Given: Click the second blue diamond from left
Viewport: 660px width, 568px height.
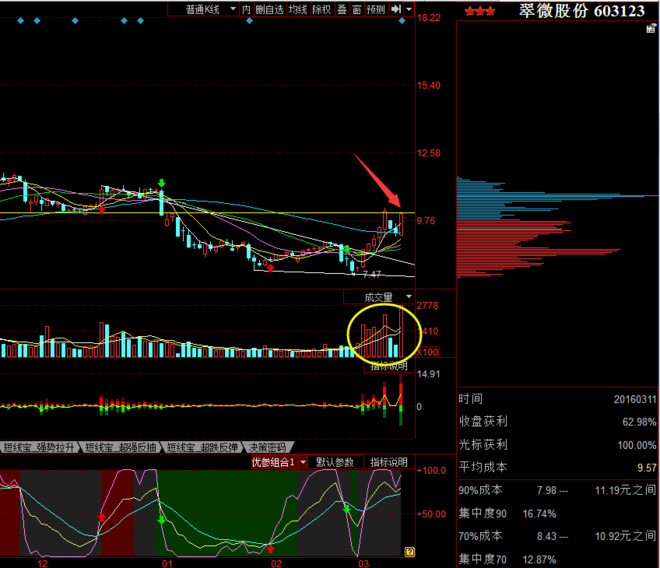Looking at the screenshot, I should pyautogui.click(x=37, y=21).
